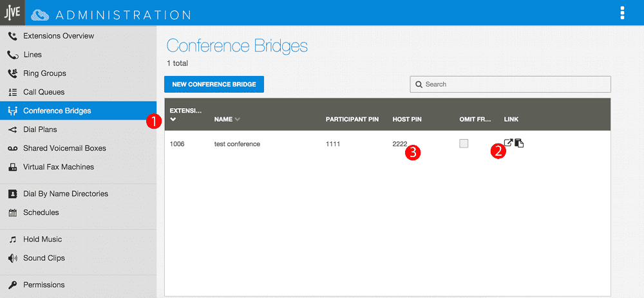Click the Shared Voicemail Boxes icon

tap(12, 148)
